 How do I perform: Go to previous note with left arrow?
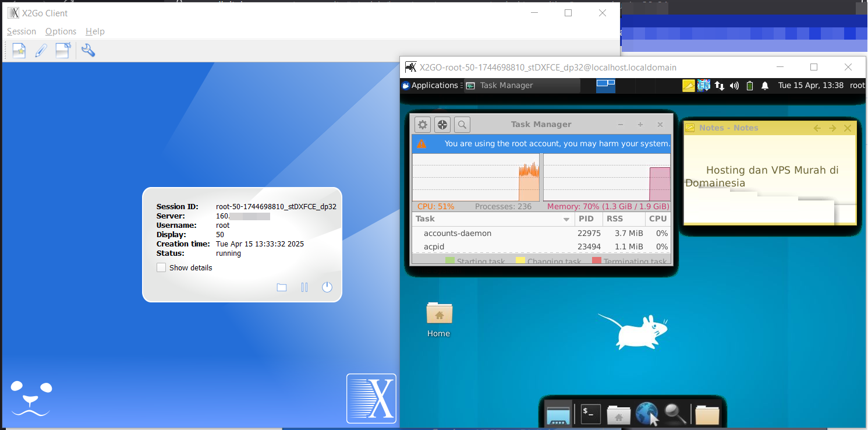[817, 128]
